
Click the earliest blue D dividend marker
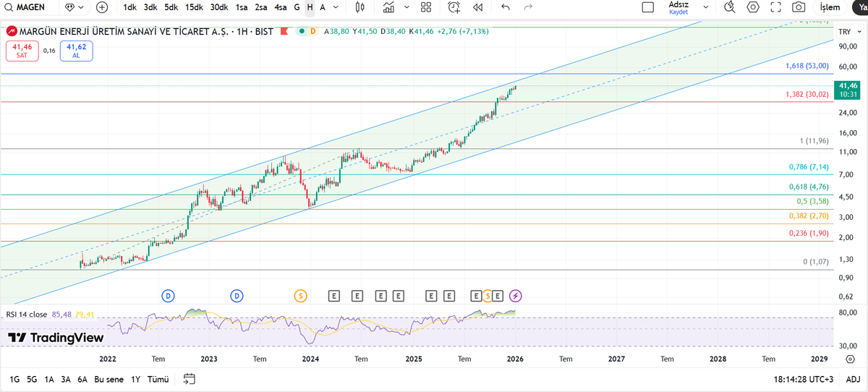168,295
